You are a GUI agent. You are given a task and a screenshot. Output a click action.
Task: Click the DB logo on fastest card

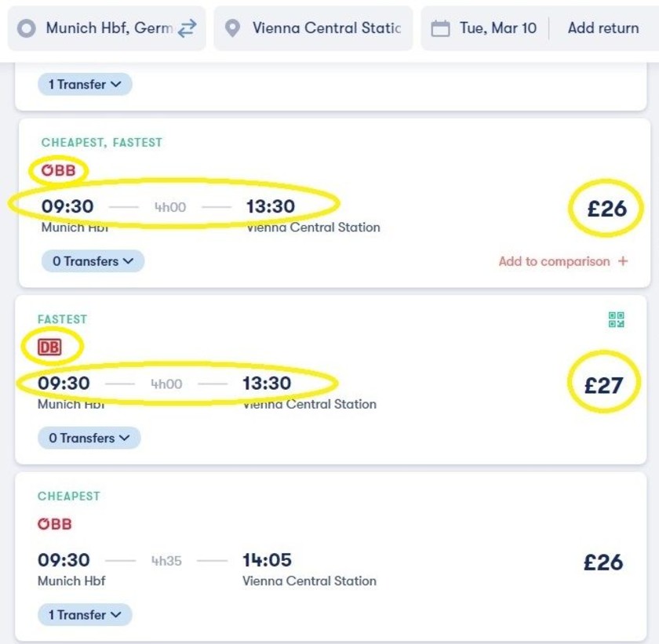tap(49, 347)
